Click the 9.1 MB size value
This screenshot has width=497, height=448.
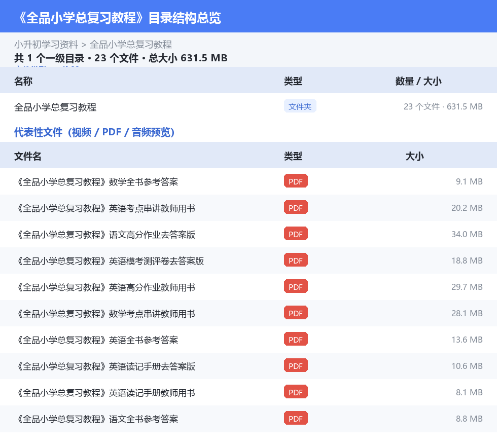(x=469, y=181)
